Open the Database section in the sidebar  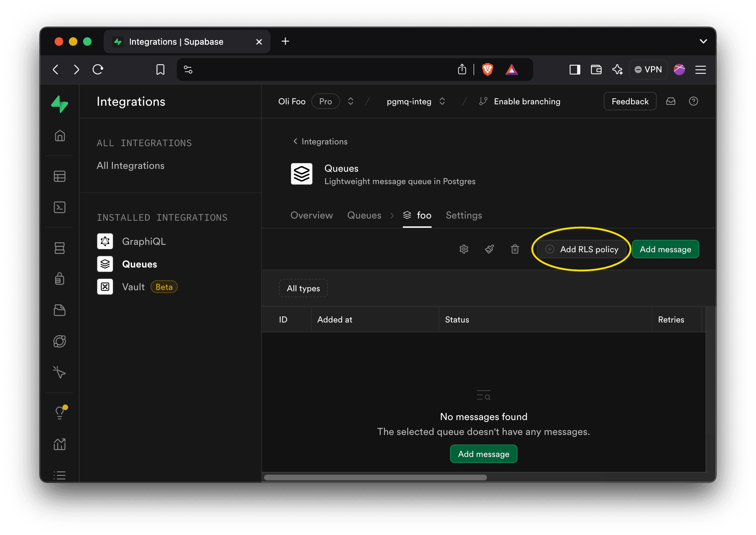[x=60, y=248]
